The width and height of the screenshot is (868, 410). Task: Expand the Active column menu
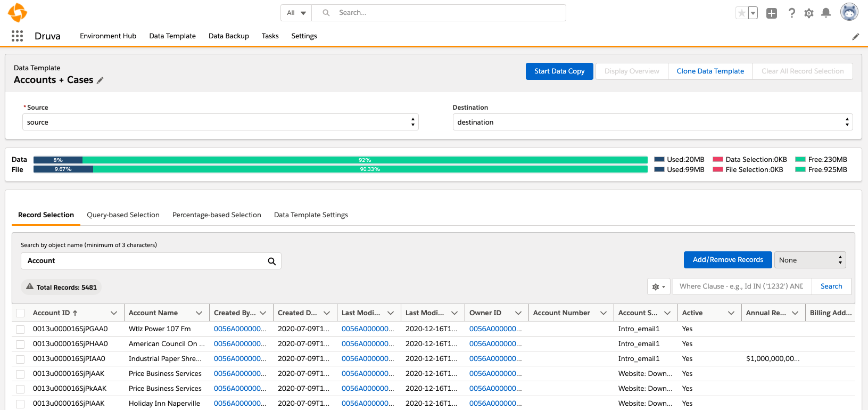[x=731, y=313]
